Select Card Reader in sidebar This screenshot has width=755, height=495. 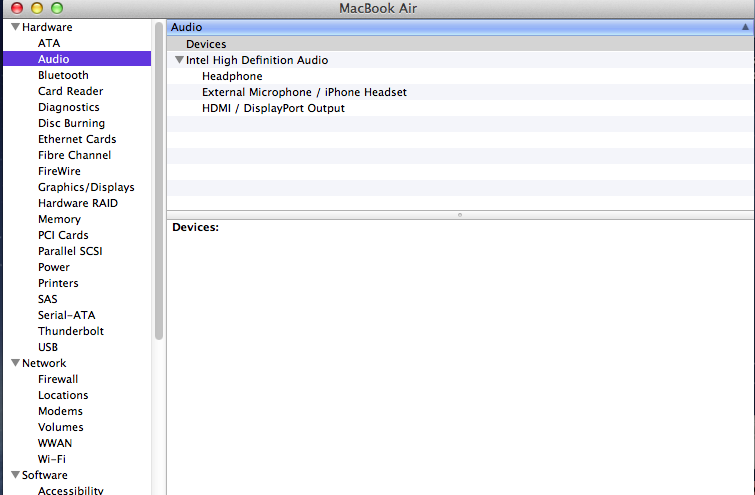coord(70,91)
